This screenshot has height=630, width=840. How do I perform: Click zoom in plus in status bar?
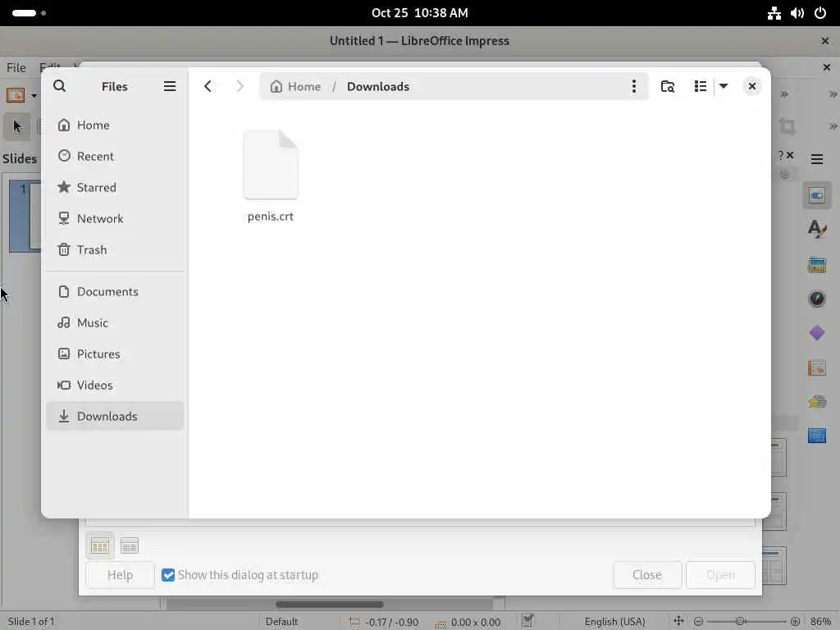click(x=795, y=622)
